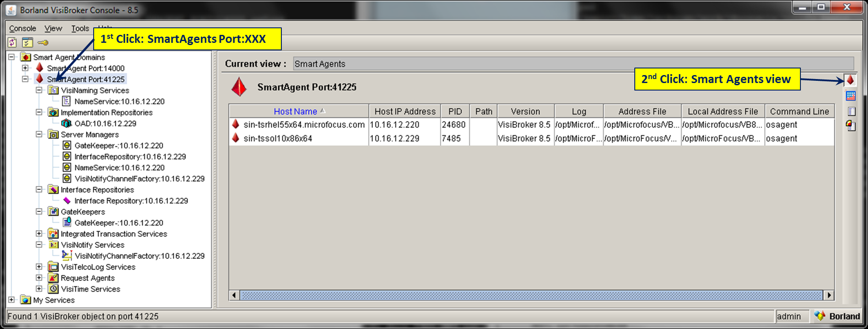The width and height of the screenshot is (868, 329).
Task: Select GateKeeper-:10.16.12.220 label under Server Managers
Action: tap(119, 145)
